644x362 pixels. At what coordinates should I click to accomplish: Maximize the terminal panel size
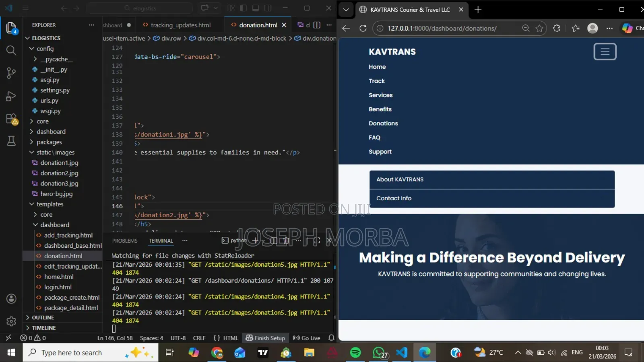[x=317, y=241]
